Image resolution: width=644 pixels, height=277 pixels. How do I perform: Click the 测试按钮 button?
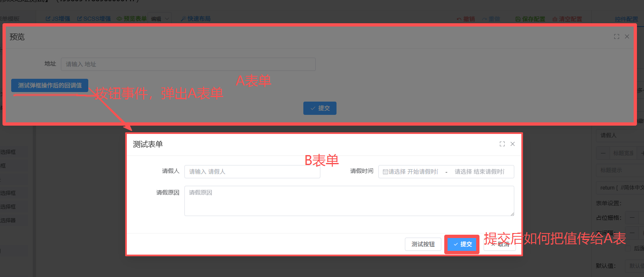coord(423,244)
